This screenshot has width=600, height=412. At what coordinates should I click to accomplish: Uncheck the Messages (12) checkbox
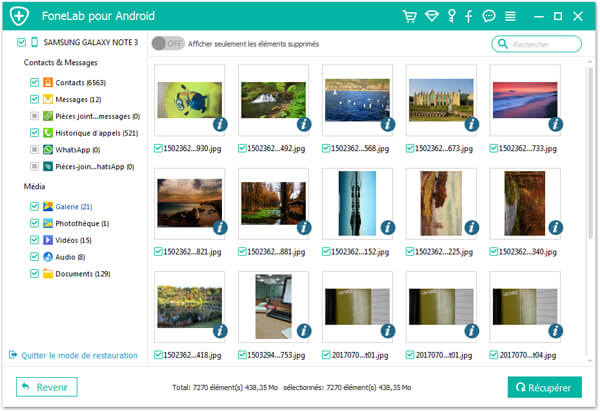click(34, 98)
